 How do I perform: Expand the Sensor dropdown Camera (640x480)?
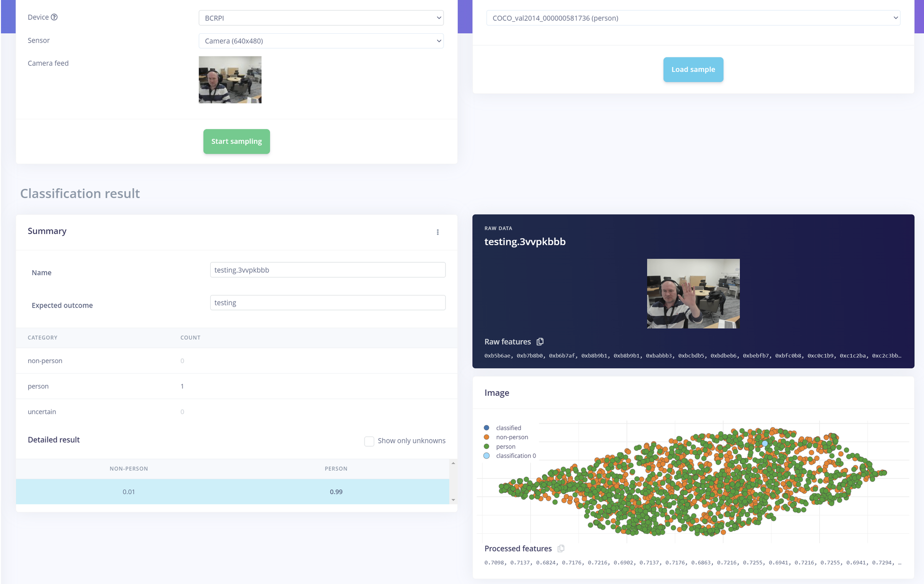point(321,41)
